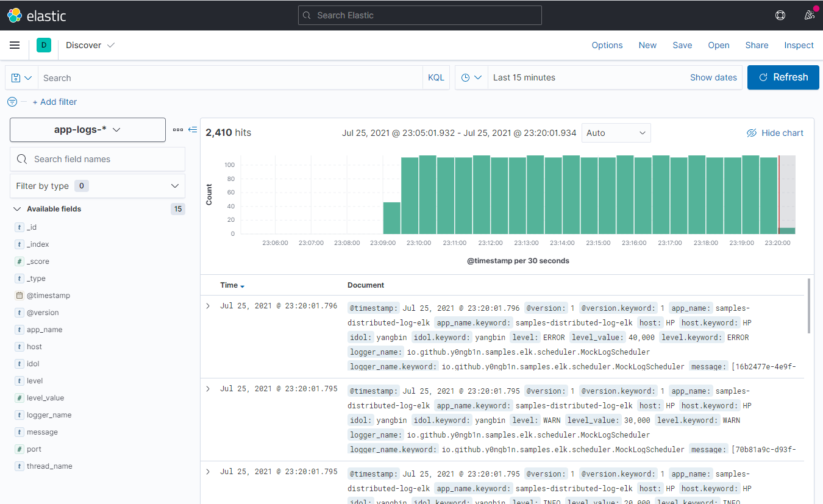The height and width of the screenshot is (504, 823).
Task: Open Elastic news via the party-popper icon
Action: tap(809, 15)
